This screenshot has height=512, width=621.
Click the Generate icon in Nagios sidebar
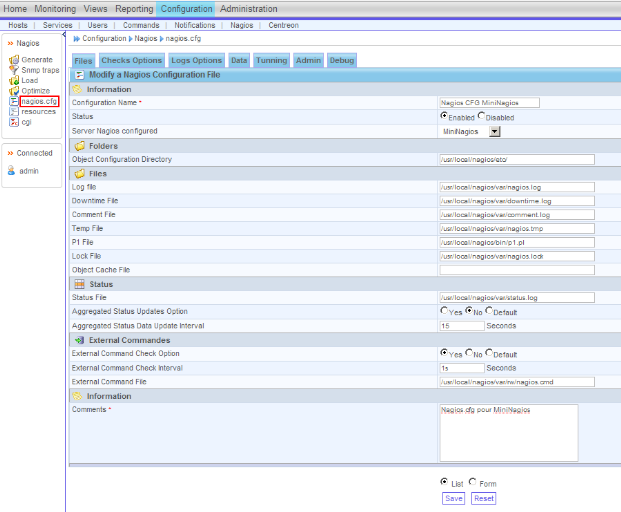click(x=13, y=60)
